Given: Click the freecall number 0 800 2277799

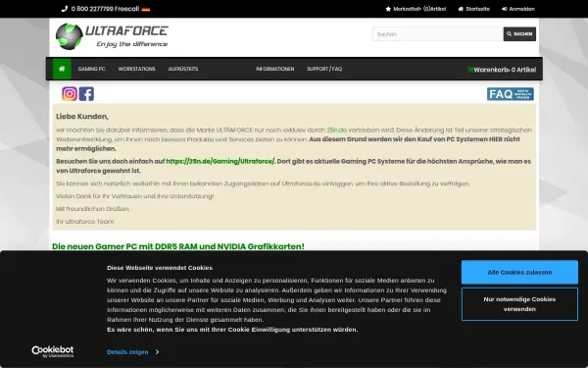Looking at the screenshot, I should pos(105,9).
